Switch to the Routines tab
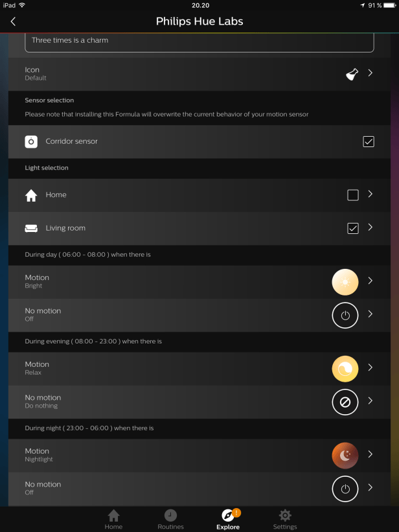399x532 pixels. tap(170, 519)
